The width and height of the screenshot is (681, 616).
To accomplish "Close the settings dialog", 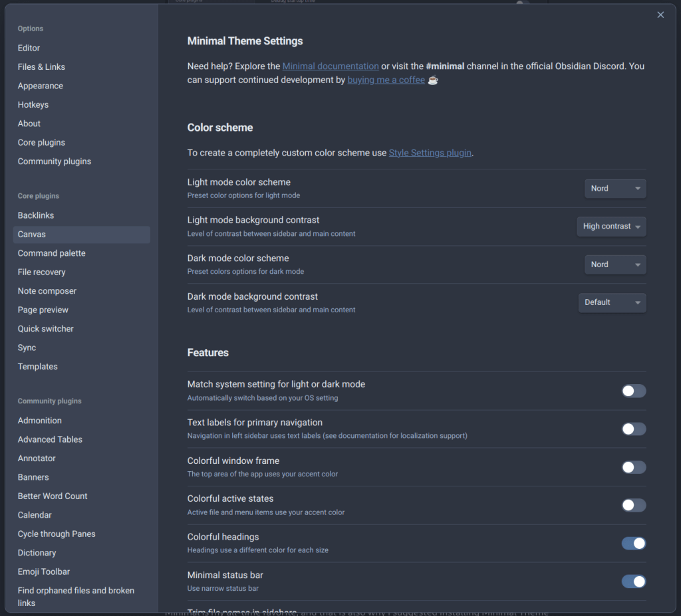I will [x=660, y=15].
